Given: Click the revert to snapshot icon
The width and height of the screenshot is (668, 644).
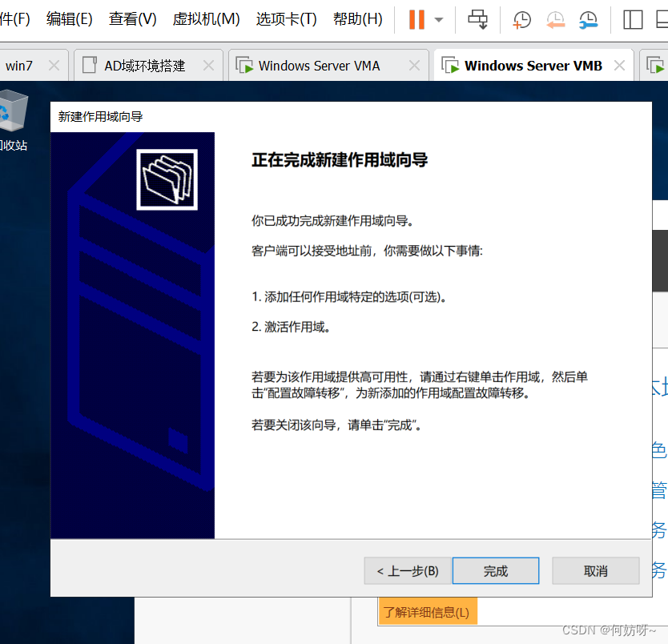Looking at the screenshot, I should point(555,19).
